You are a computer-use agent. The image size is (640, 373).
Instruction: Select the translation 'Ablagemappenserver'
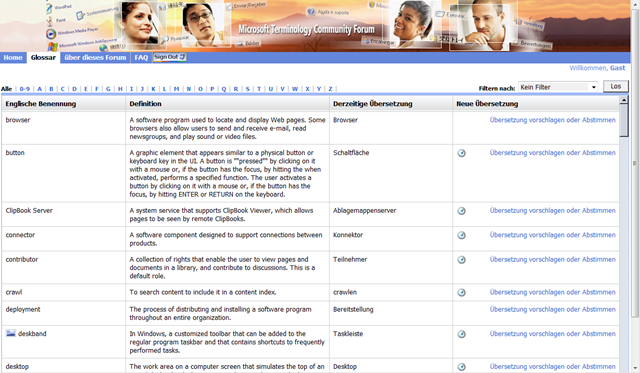tap(364, 211)
